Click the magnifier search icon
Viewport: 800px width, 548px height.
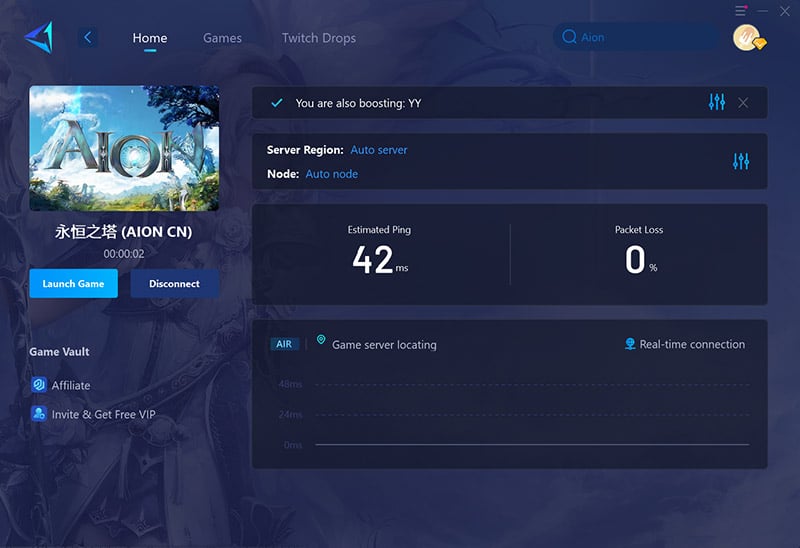pos(569,37)
